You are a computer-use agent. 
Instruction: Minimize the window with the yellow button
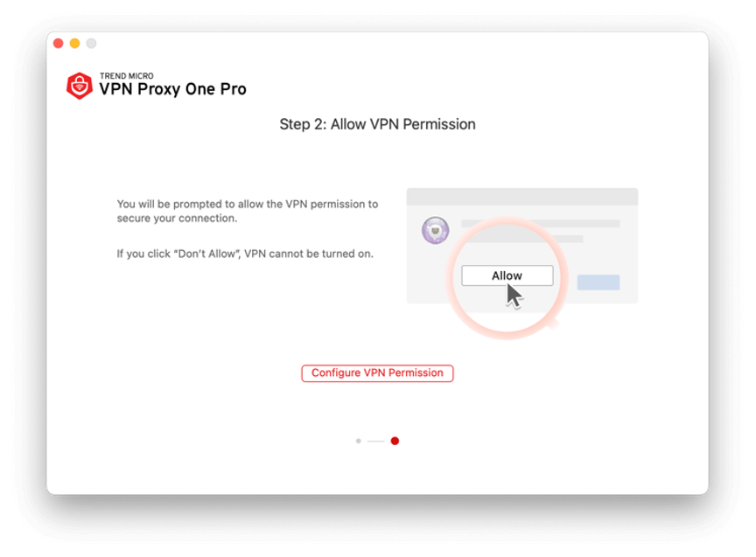74,44
